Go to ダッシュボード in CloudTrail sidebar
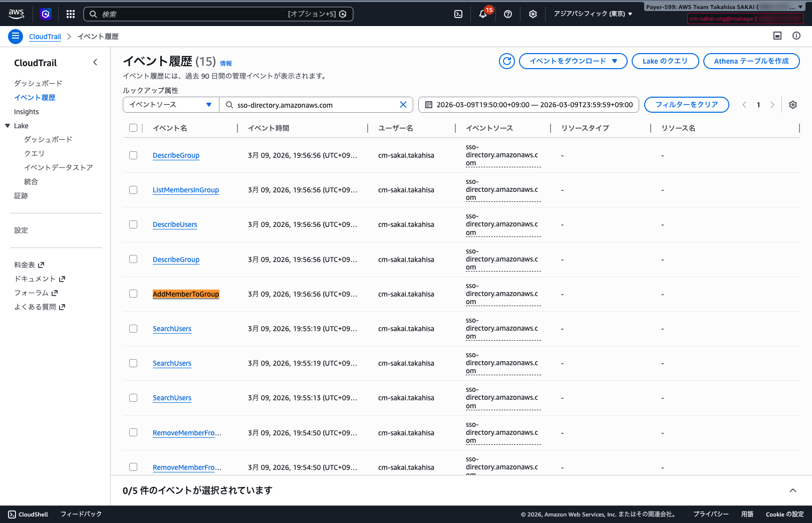The image size is (812, 523). tap(38, 83)
